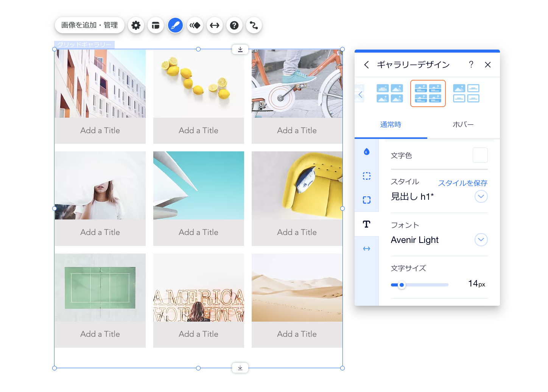Go back in ギャラリーデザイン panel
The width and height of the screenshot is (548, 392).
[x=366, y=65]
